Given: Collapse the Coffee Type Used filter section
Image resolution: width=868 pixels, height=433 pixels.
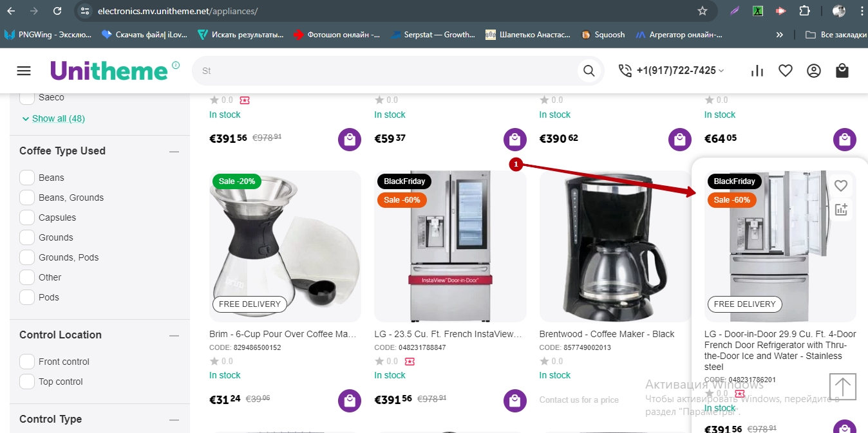Looking at the screenshot, I should pyautogui.click(x=174, y=151).
